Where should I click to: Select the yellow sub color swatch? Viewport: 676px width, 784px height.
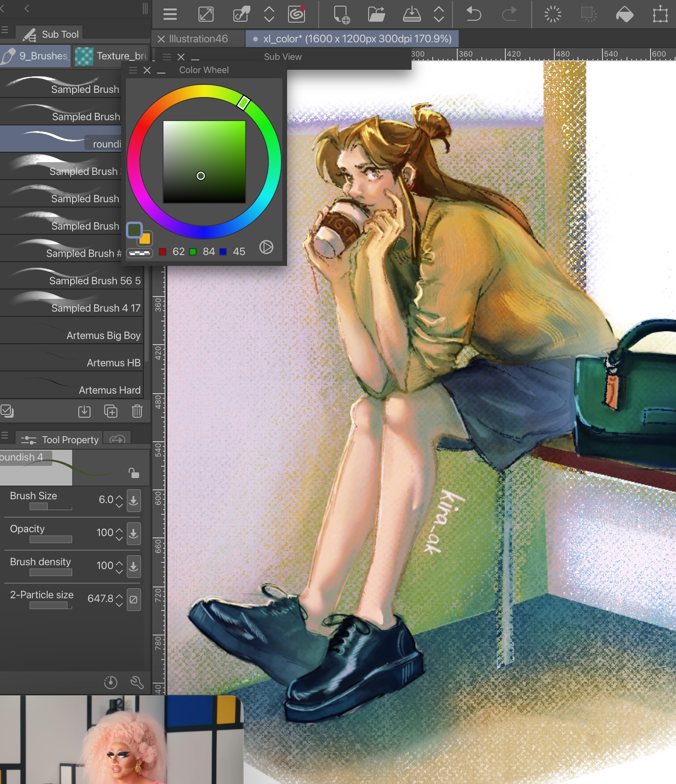pyautogui.click(x=146, y=239)
